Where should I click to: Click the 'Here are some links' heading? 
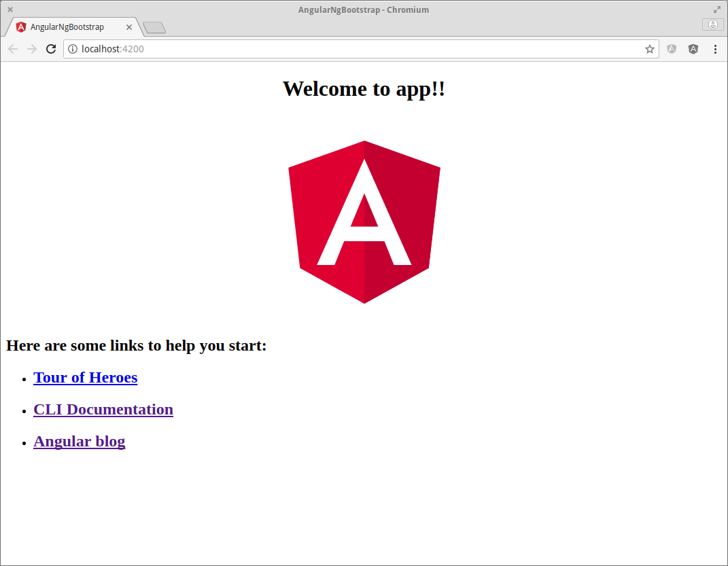tap(137, 346)
